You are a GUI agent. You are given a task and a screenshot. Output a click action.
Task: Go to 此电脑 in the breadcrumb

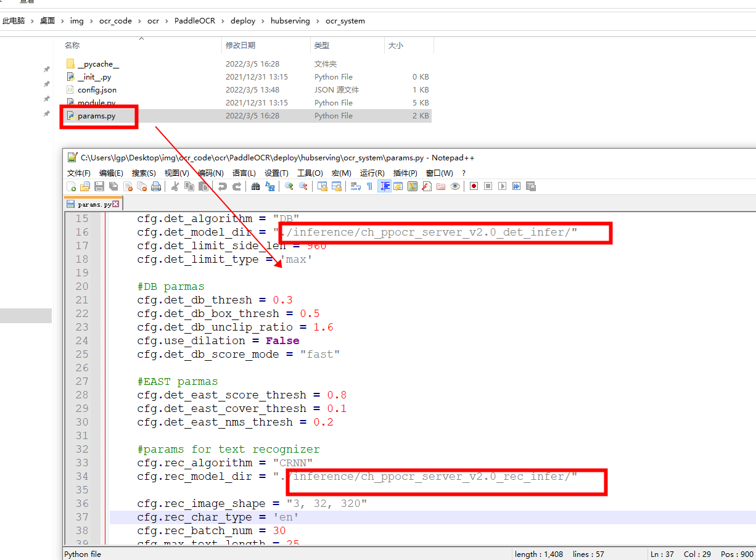[14, 20]
